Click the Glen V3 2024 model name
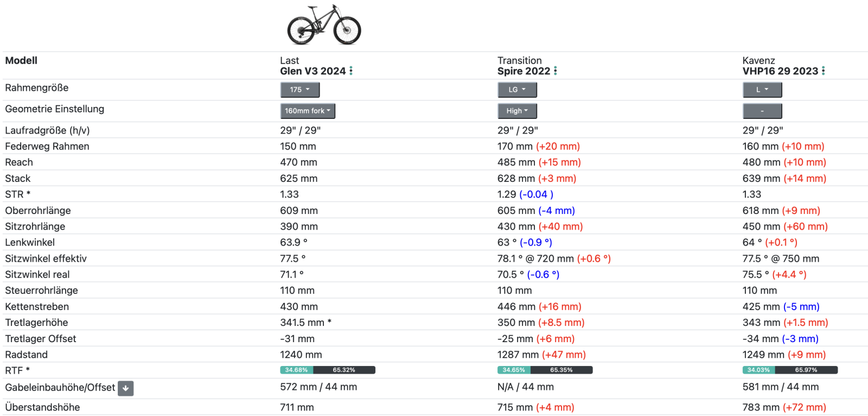The width and height of the screenshot is (868, 416). click(312, 71)
